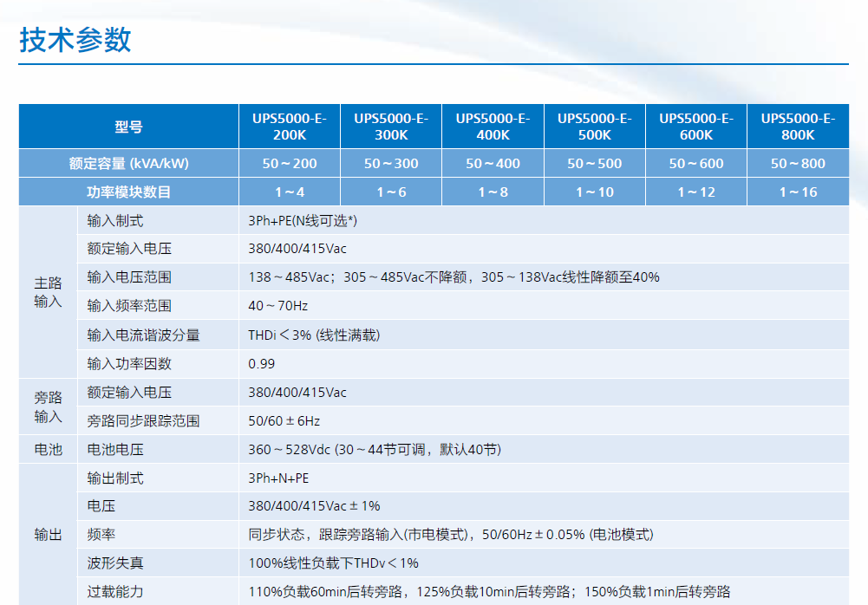The image size is (868, 605).
Task: Click the 50～300 capacity value
Action: pyautogui.click(x=391, y=163)
